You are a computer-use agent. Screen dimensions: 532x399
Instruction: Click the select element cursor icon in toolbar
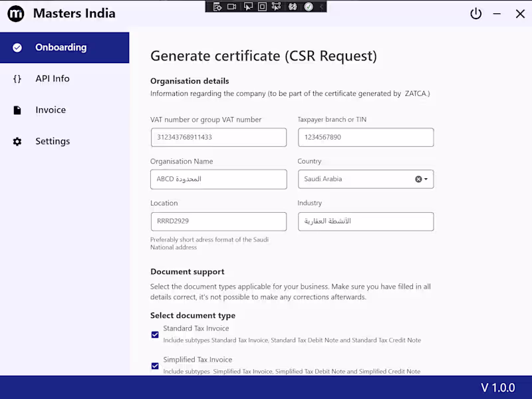247,7
